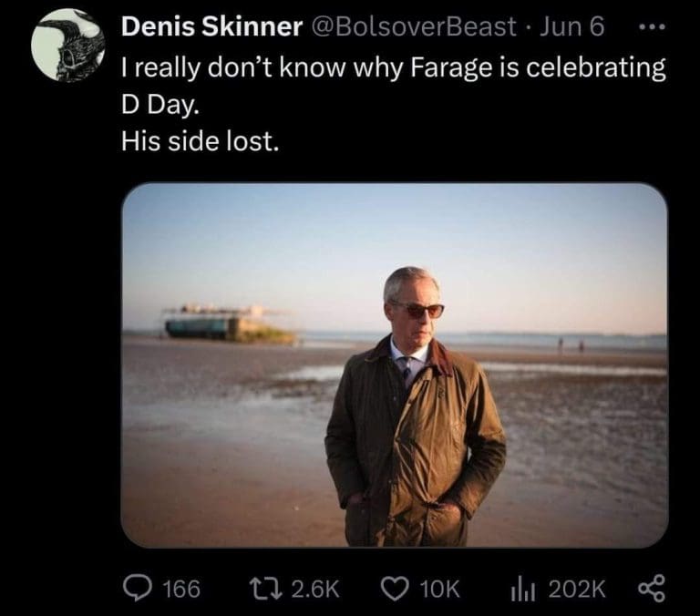700x616 pixels.
Task: Click the "His side lost." text line
Action: tap(198, 143)
